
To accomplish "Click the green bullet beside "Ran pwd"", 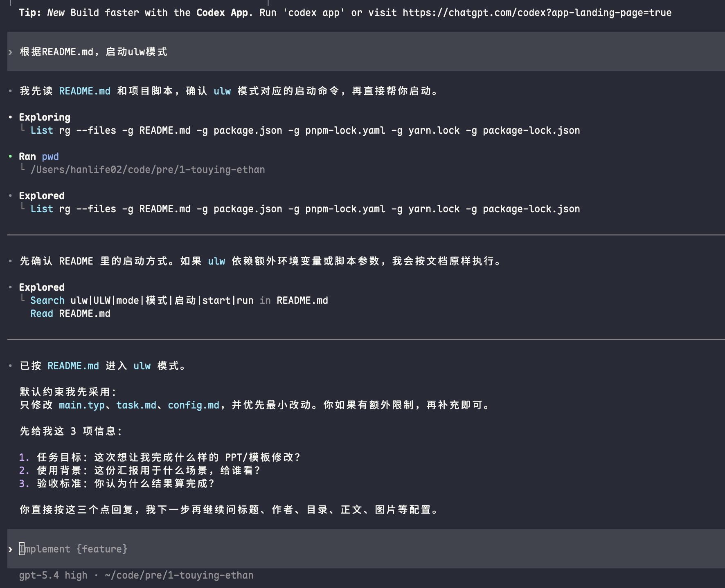I will point(10,157).
